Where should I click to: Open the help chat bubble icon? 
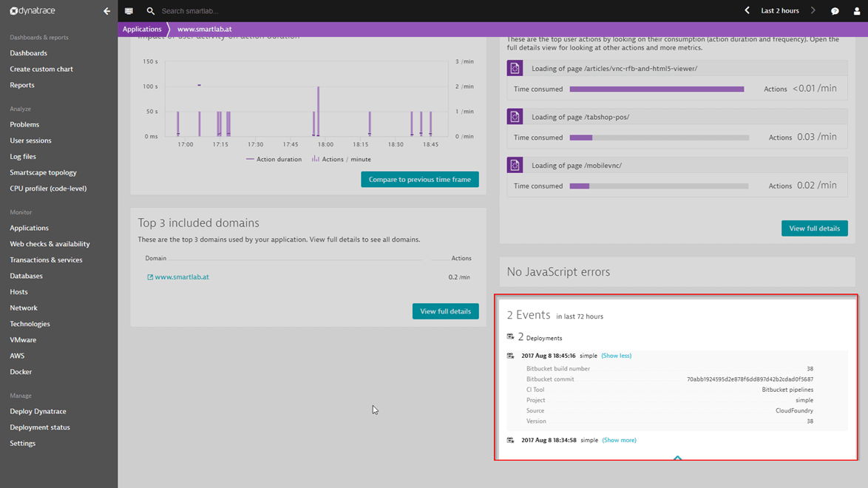(835, 10)
